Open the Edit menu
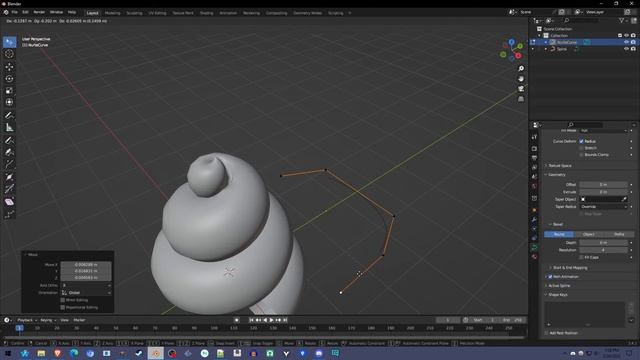 (25, 13)
